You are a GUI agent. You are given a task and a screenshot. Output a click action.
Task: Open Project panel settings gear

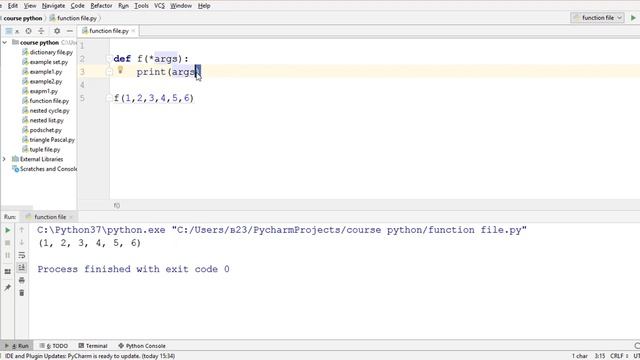[x=57, y=31]
